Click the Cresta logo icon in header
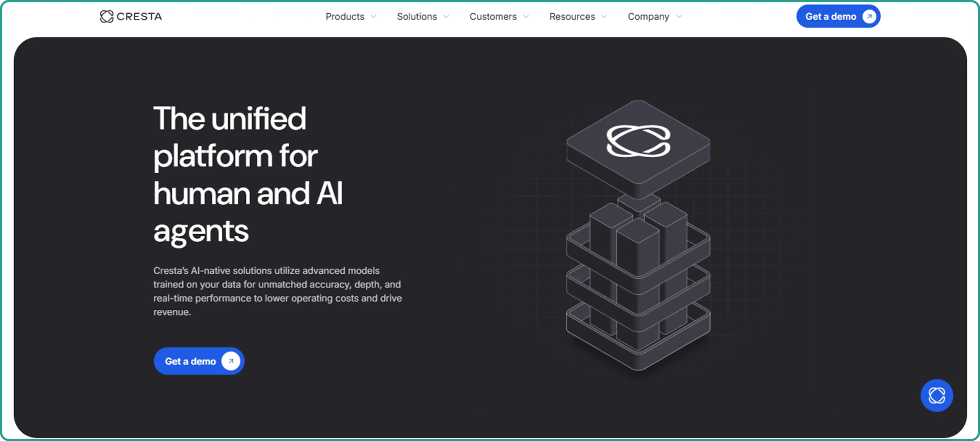The image size is (980, 441). tap(107, 16)
